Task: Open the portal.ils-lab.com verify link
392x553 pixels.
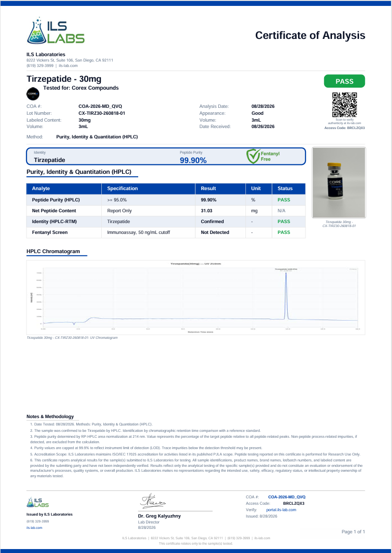Action: pyautogui.click(x=281, y=510)
